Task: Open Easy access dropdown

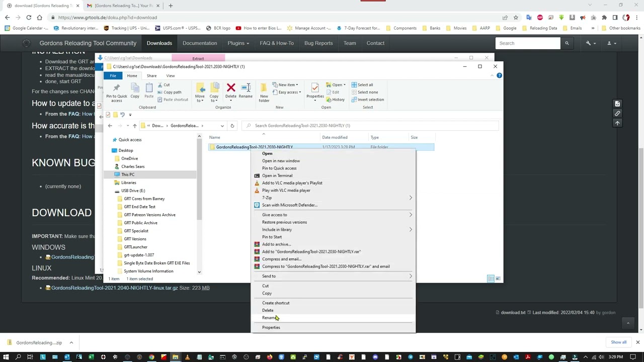Action: pos(287,92)
